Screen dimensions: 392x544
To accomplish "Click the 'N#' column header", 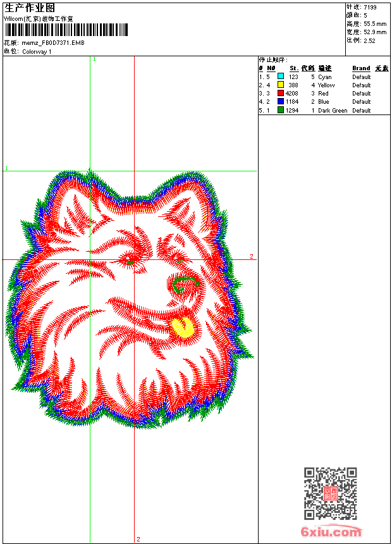I will click(x=271, y=68).
